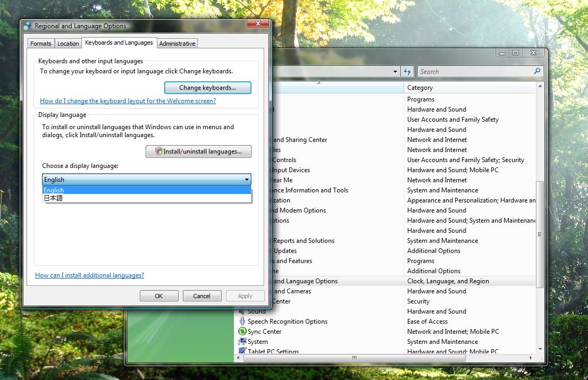588x380 pixels.
Task: Select the System item name in the list
Action: pos(258,342)
